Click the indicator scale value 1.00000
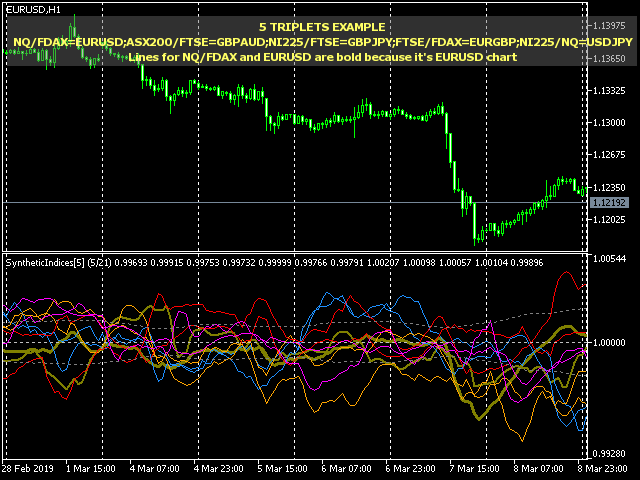Viewport: 640px width, 480px height. [x=609, y=343]
